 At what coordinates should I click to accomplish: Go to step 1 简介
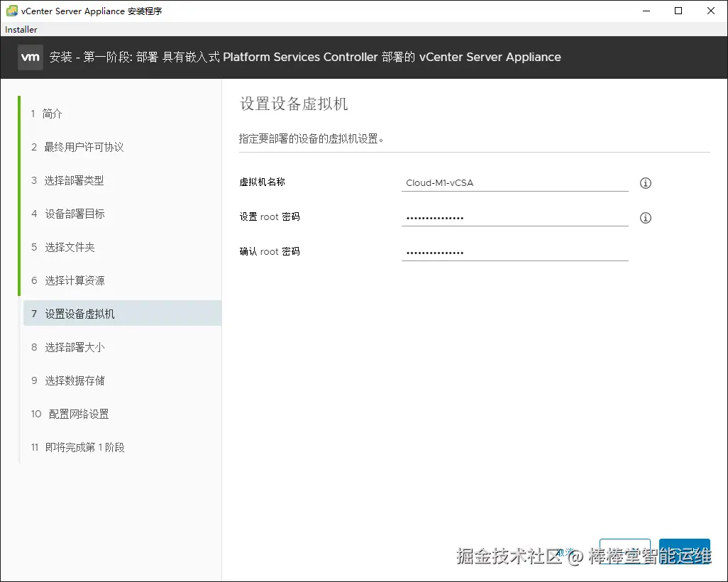[x=46, y=114]
